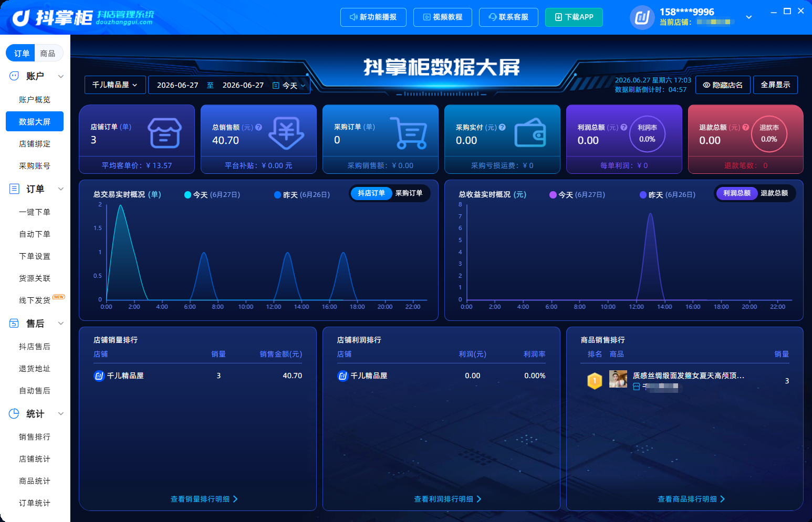The image size is (812, 522).
Task: Click the end date 2026-06-27 field
Action: (243, 85)
